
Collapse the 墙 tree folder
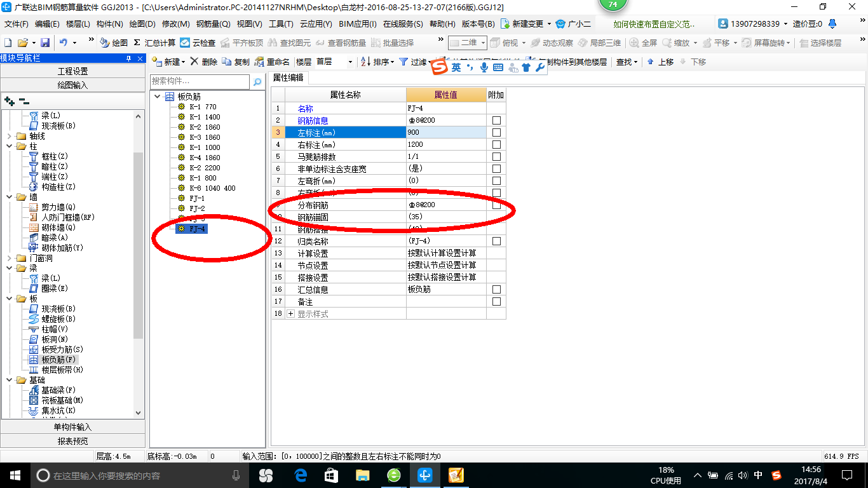(x=9, y=197)
